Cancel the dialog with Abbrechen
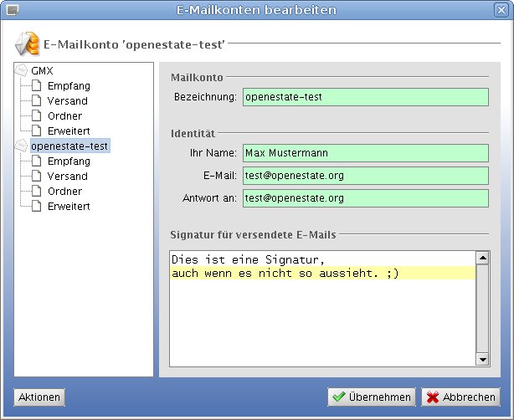The width and height of the screenshot is (514, 420). [460, 397]
